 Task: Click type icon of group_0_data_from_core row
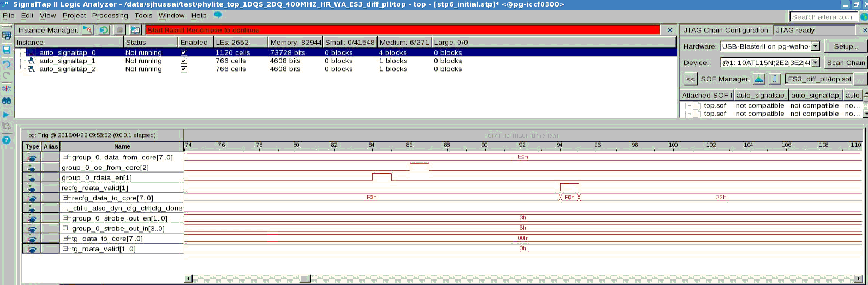pos(32,157)
